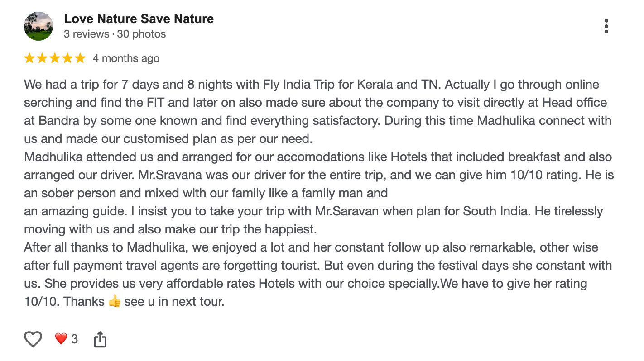Open the three-dot more options menu

tap(606, 27)
